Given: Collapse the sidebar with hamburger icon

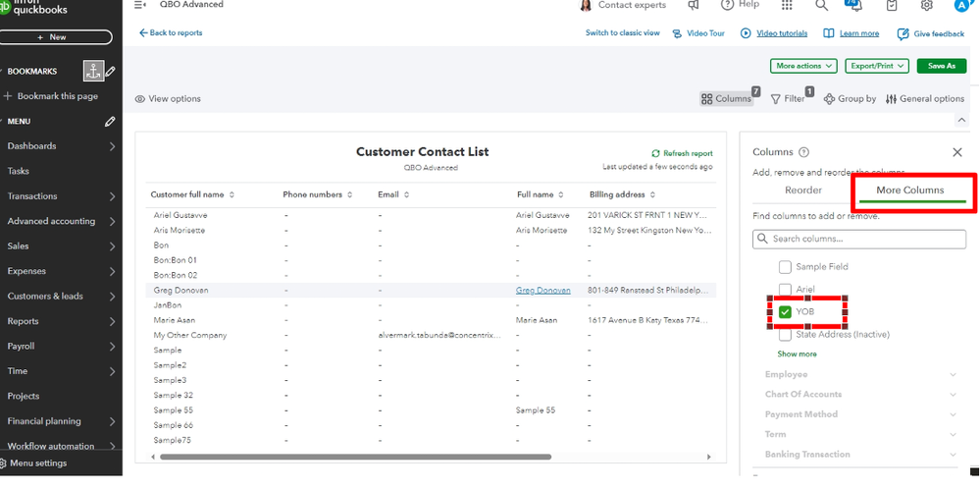Looking at the screenshot, I should pyautogui.click(x=140, y=5).
